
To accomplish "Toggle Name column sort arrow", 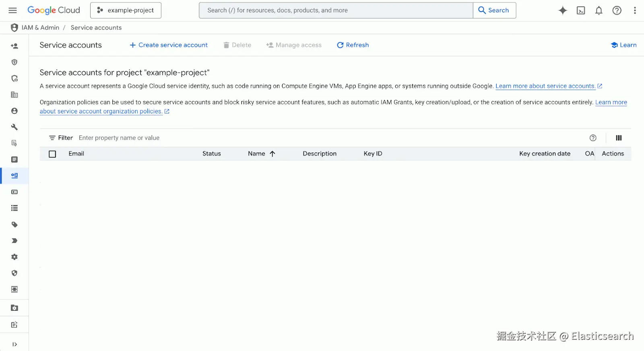I will pos(272,154).
